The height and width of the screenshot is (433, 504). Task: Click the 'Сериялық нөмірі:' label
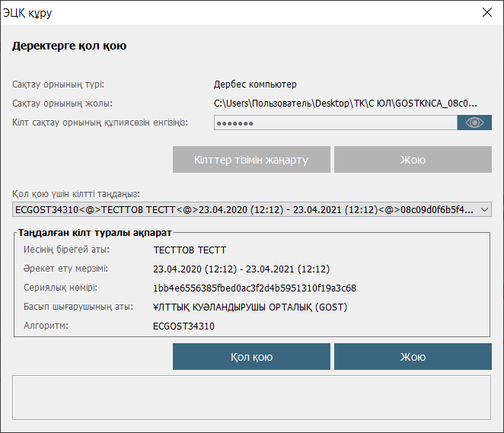60,288
